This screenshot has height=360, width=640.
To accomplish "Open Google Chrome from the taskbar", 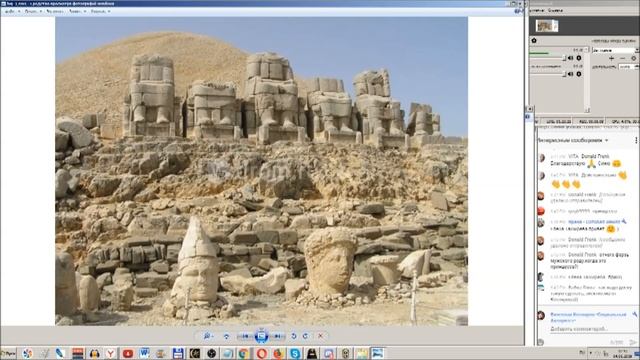I will click(x=244, y=353).
